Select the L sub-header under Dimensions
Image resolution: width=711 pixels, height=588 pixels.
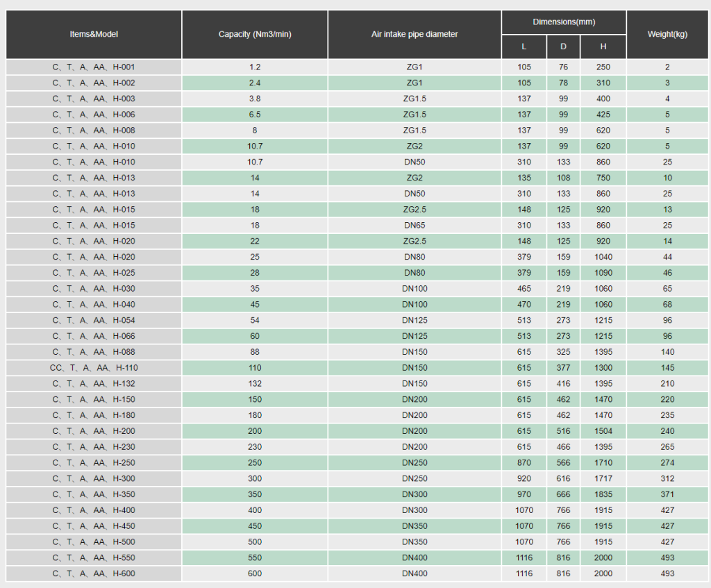[x=524, y=47]
